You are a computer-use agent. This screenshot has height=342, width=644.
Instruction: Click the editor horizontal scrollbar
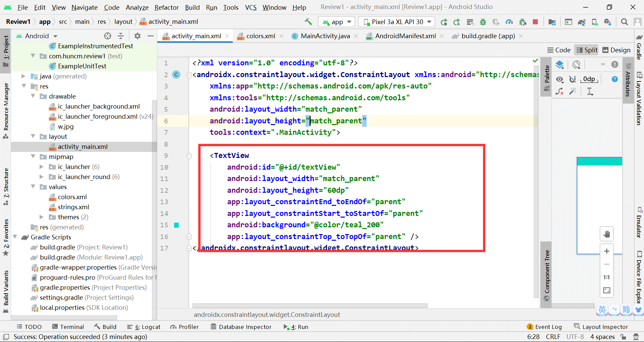[x=310, y=305]
